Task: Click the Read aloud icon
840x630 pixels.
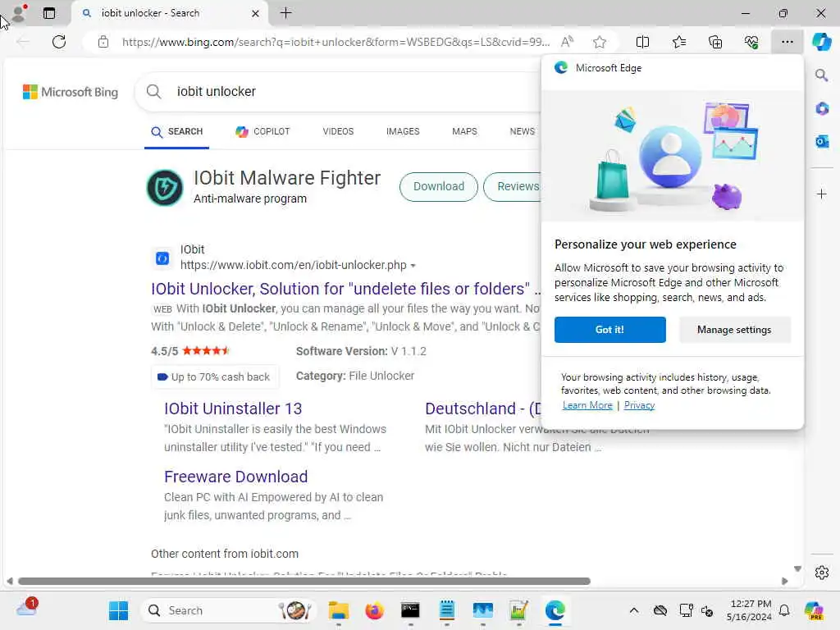Action: [568, 42]
